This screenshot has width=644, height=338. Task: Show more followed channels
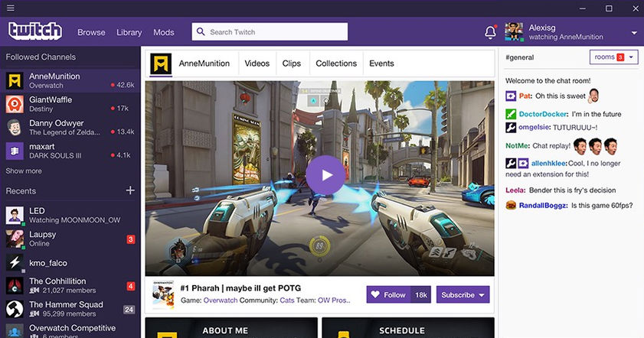(24, 171)
